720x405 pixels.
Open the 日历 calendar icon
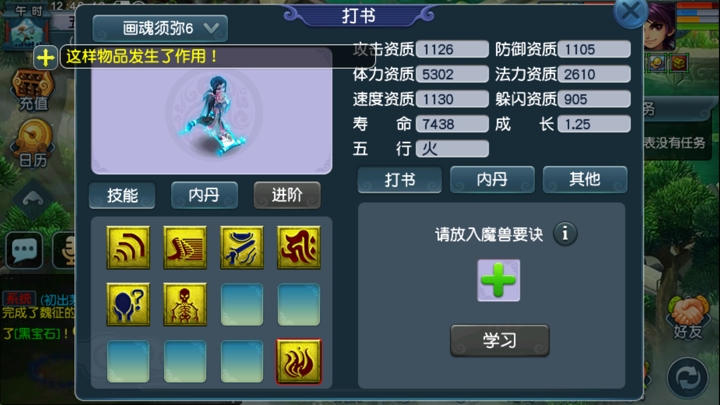click(x=33, y=143)
